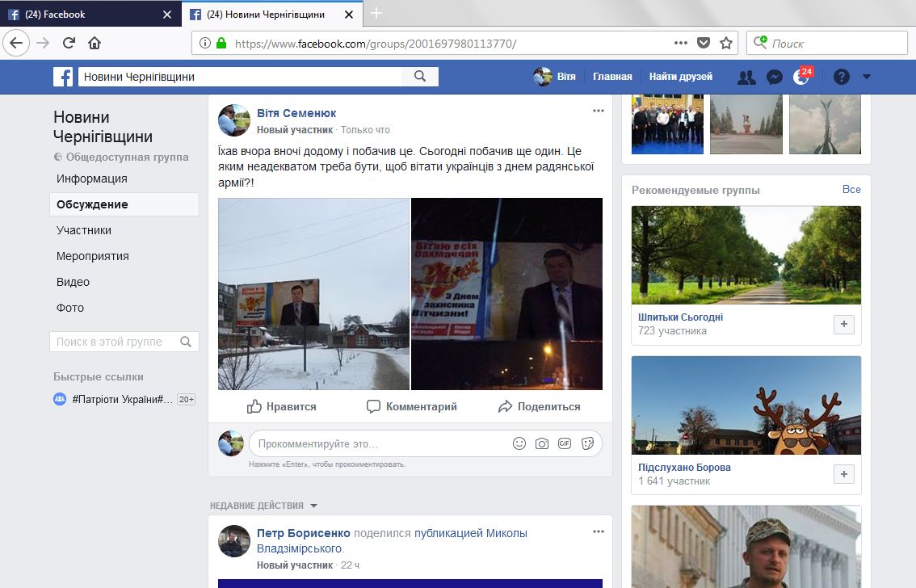Click the browser address bar URL
This screenshot has height=588, width=916.
(x=375, y=43)
